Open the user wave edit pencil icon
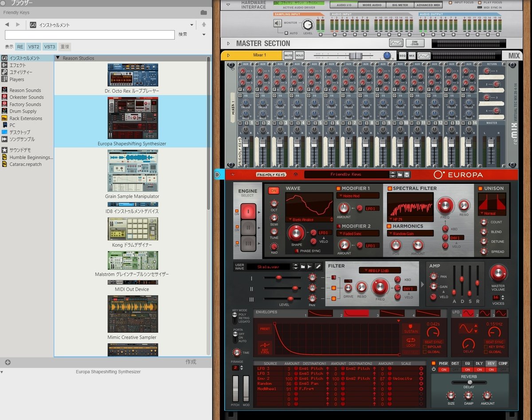Image resolution: width=532 pixels, height=420 pixels. 318,267
